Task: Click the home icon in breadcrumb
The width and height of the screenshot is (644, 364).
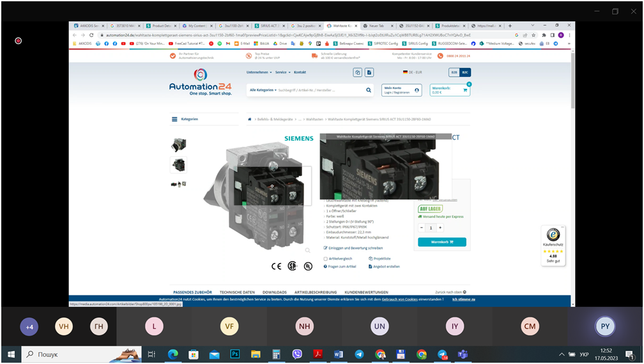Action: (250, 119)
